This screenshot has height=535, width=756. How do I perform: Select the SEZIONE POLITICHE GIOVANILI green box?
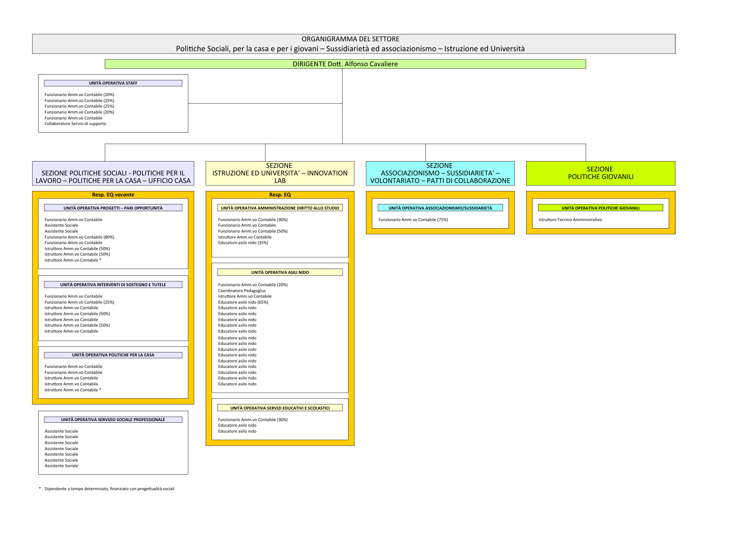[600, 173]
